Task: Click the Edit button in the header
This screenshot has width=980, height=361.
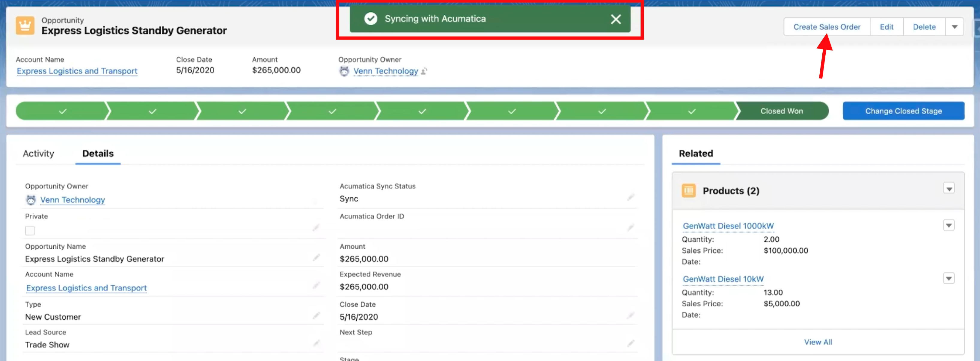Action: (x=886, y=27)
